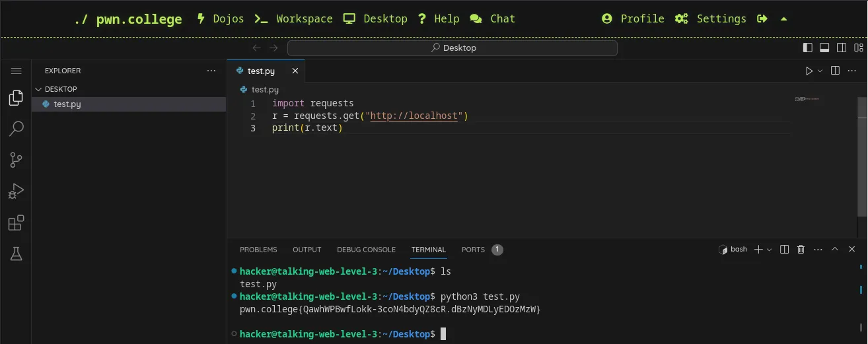Click the editor minimap preview
868x344 pixels.
(807, 99)
